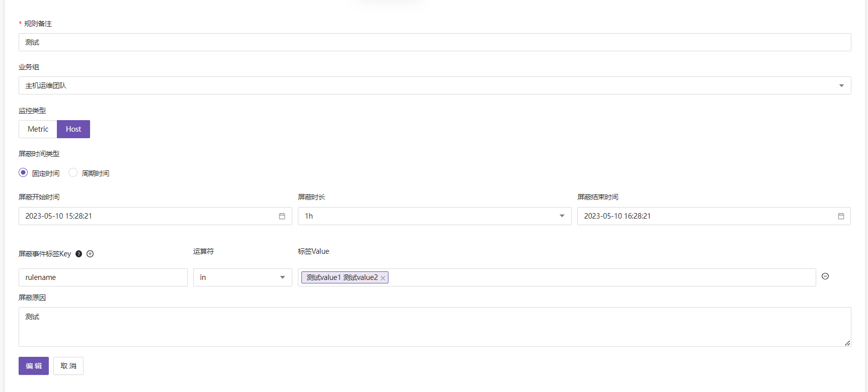Click the 屏蔽时间类型 label text
Screen dimensions: 868x392
[39, 154]
